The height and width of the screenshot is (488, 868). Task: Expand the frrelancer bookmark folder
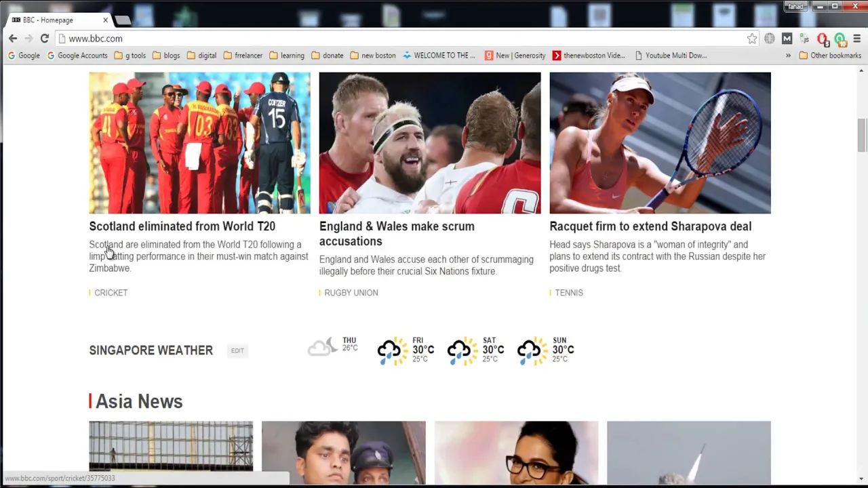(243, 56)
